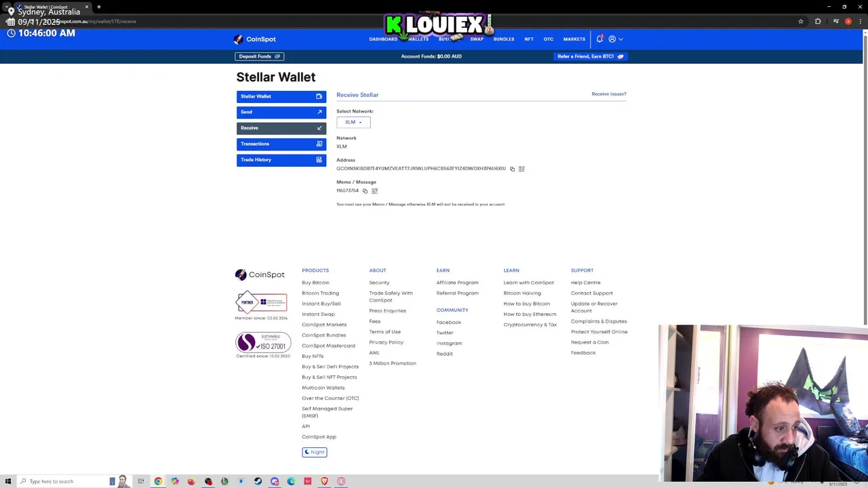Open Steam from the taskbar
Viewport: 868px width, 488px height.
coord(258,481)
